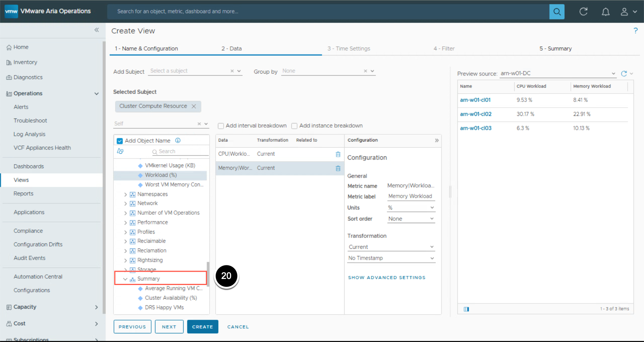
Task: Delete the CPU Workload data row
Action: [338, 154]
